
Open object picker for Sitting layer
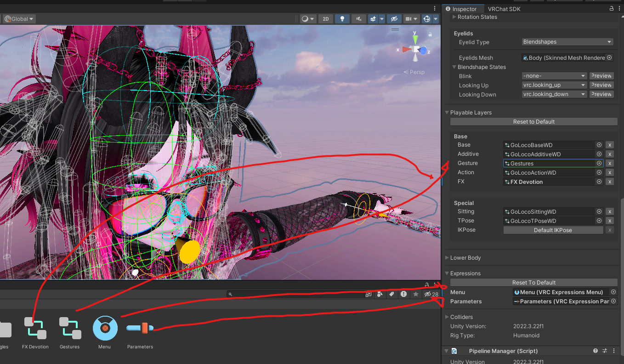coord(599,211)
